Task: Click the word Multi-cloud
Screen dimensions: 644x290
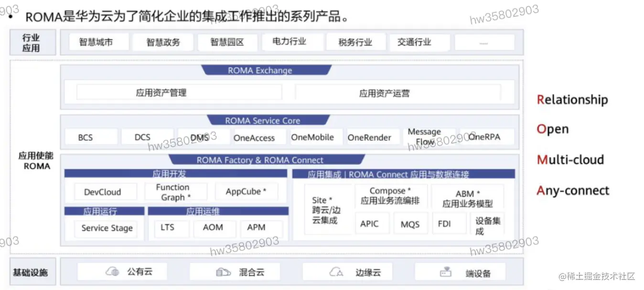Action: pyautogui.click(x=571, y=159)
